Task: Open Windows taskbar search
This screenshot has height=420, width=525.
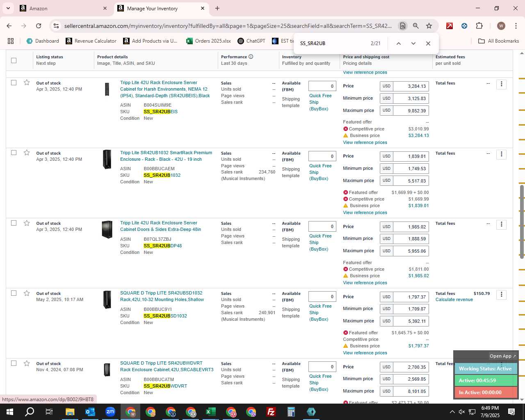Action: click(30, 412)
